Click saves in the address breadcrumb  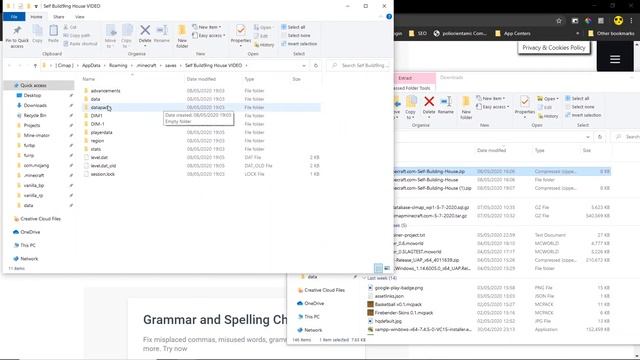171,65
